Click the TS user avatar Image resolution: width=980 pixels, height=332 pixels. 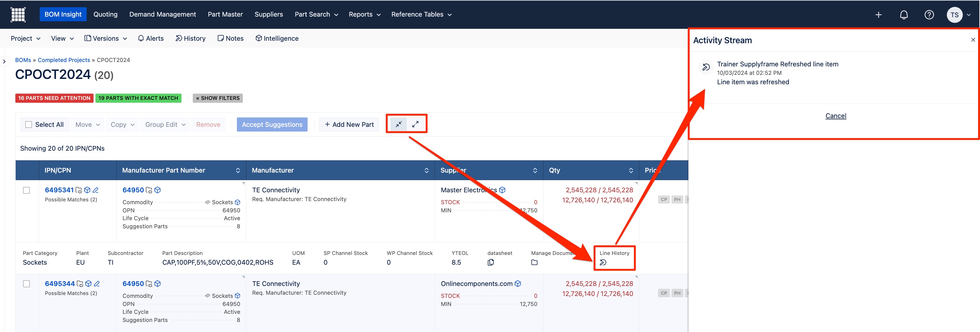click(954, 15)
